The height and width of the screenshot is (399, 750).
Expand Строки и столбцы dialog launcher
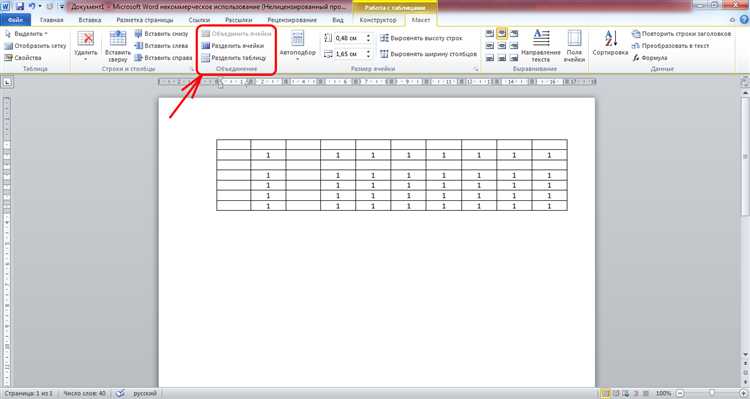tap(193, 69)
